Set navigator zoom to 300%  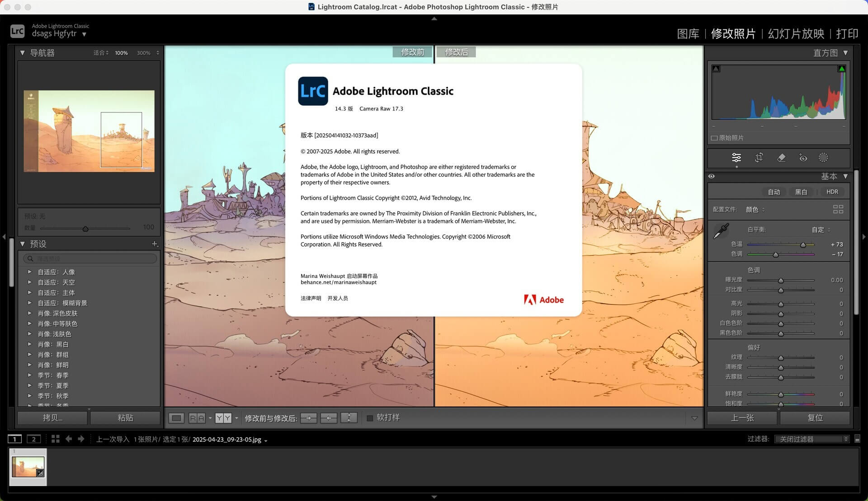(144, 53)
